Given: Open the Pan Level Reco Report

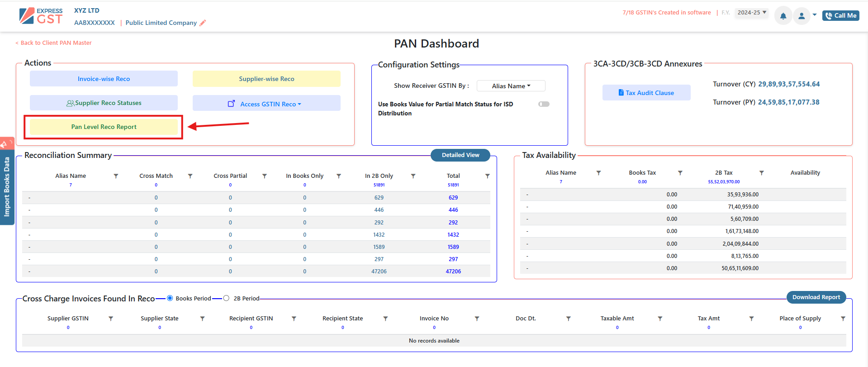Looking at the screenshot, I should [104, 127].
